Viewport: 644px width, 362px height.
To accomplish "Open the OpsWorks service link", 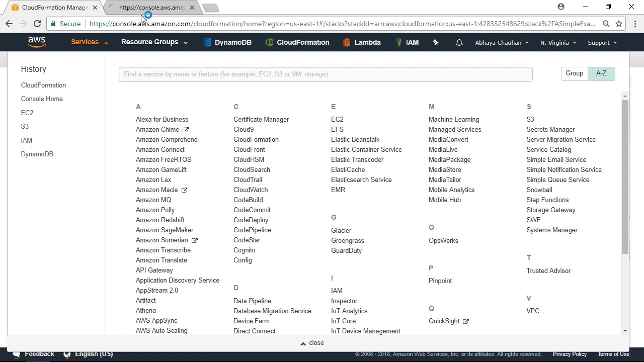I will click(x=443, y=241).
